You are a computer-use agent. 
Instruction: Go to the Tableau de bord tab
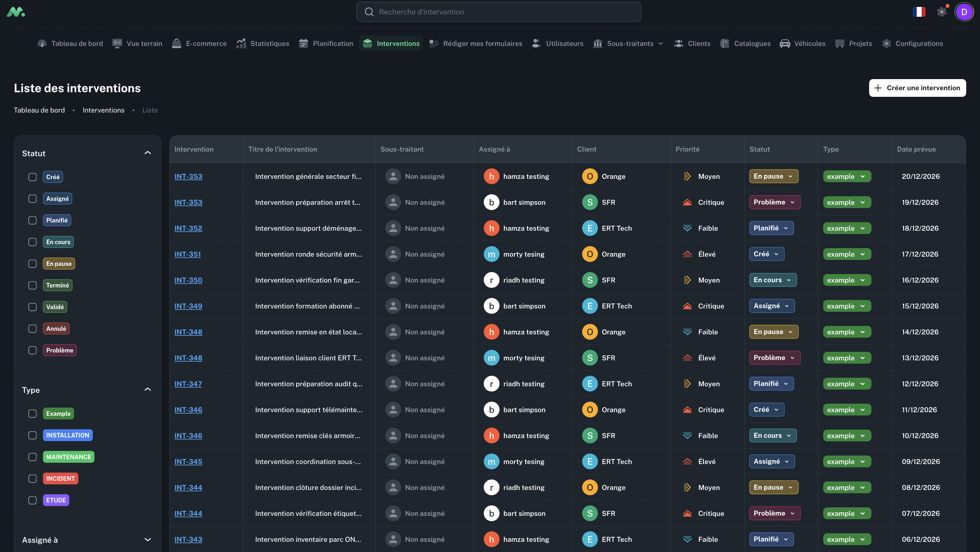[x=71, y=43]
